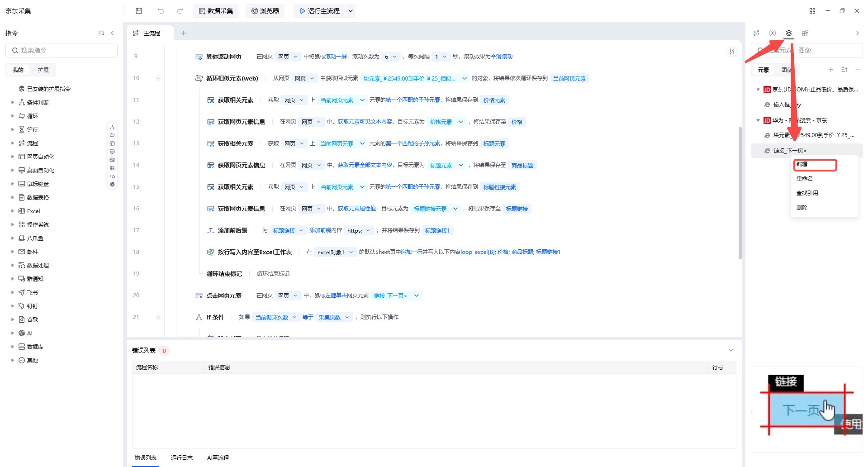Add a new flow tab with plus
Viewport: 868px width, 467px height.
coord(184,33)
